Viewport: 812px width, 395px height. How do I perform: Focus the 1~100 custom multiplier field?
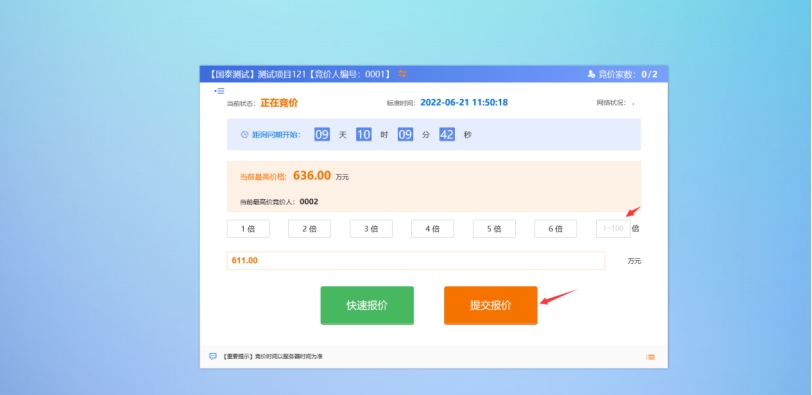point(613,229)
